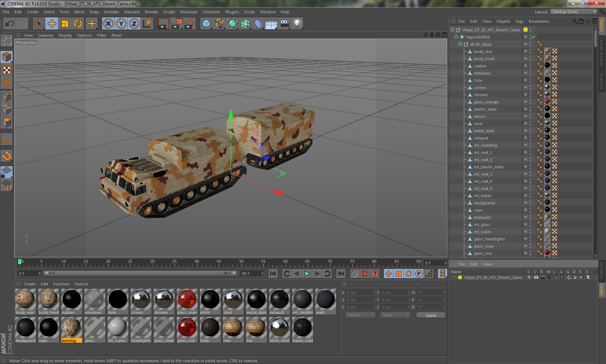Click Apply in coordinates panel
The width and height of the screenshot is (606, 364).
(431, 315)
